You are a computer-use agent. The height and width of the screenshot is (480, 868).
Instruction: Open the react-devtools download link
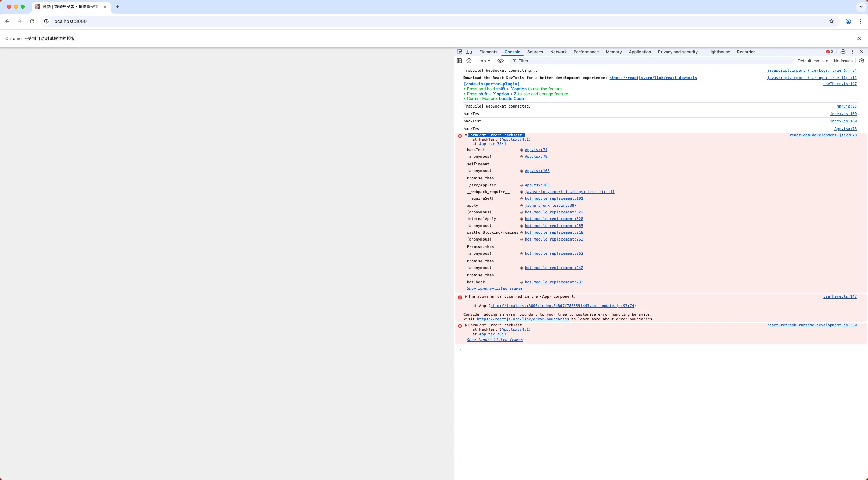tap(653, 78)
